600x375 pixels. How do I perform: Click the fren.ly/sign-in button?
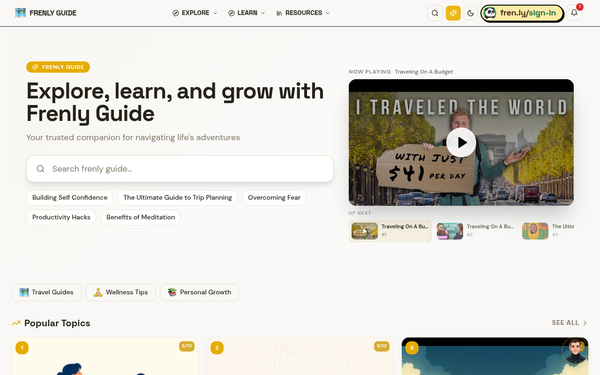(522, 13)
